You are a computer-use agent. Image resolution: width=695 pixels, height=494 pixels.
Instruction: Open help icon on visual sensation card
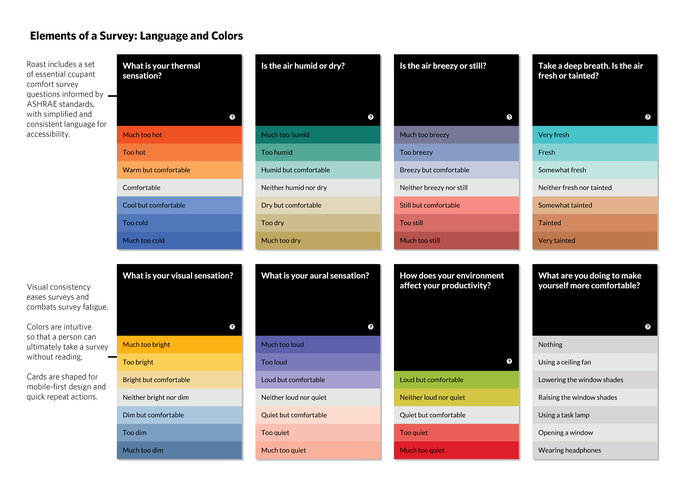tap(232, 327)
